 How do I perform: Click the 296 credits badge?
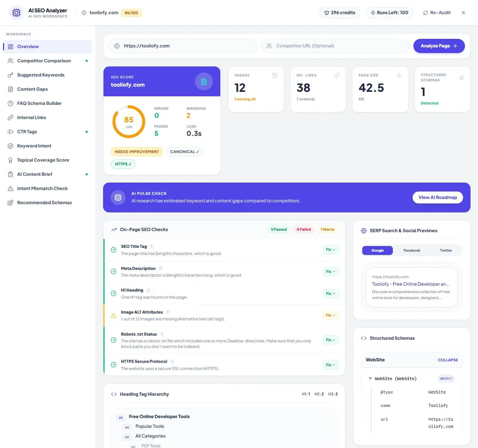(340, 13)
